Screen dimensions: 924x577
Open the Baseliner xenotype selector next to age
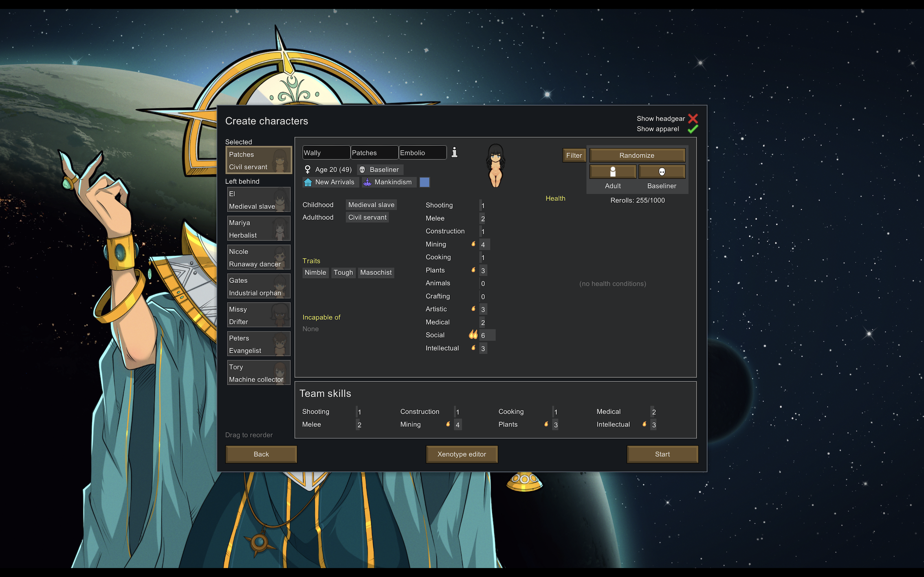[380, 169]
